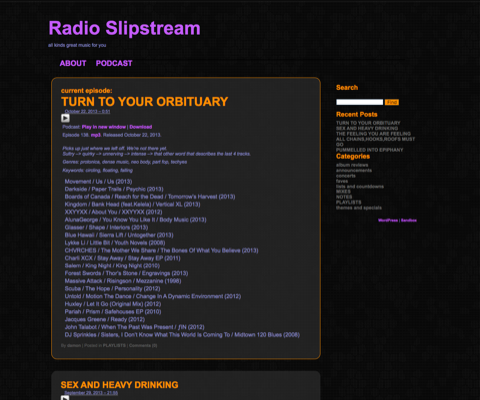Select the Jacques Greene / Ready line
Image resolution: width=480 pixels, height=400 pixels.
coord(105,320)
